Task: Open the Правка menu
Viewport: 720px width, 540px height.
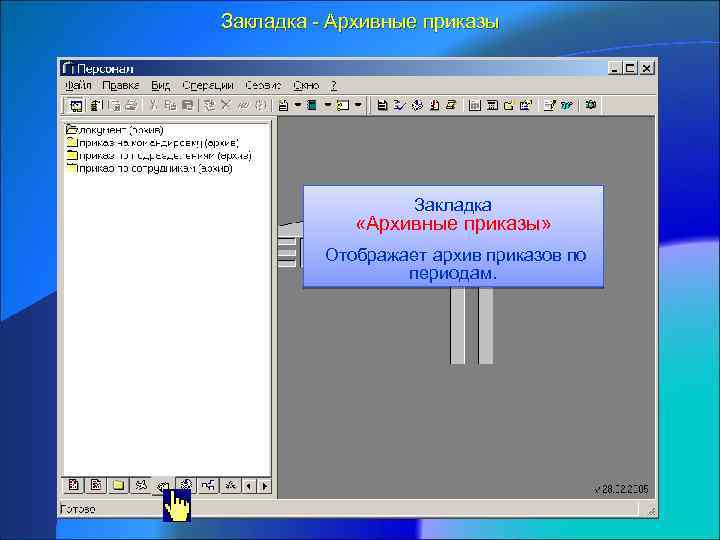Action: [x=121, y=86]
